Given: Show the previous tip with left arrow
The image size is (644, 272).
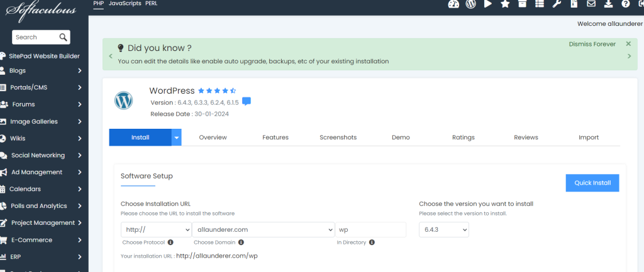Looking at the screenshot, I should pyautogui.click(x=111, y=56).
